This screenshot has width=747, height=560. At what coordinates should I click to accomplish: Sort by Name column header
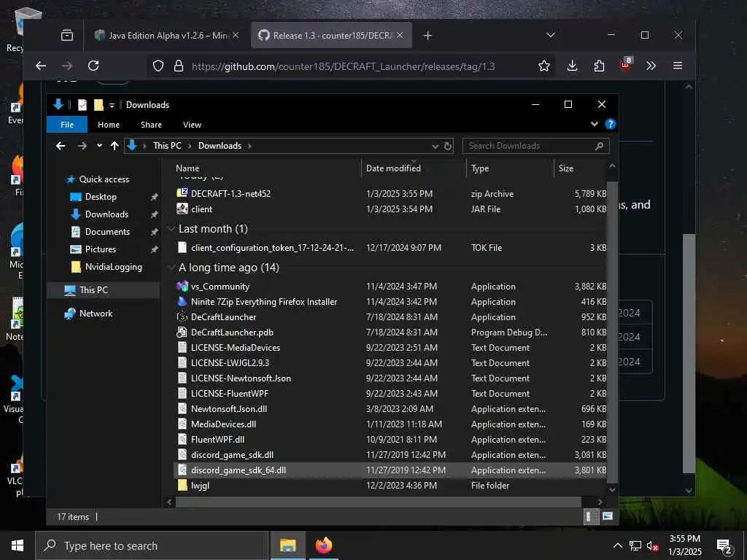[266, 168]
